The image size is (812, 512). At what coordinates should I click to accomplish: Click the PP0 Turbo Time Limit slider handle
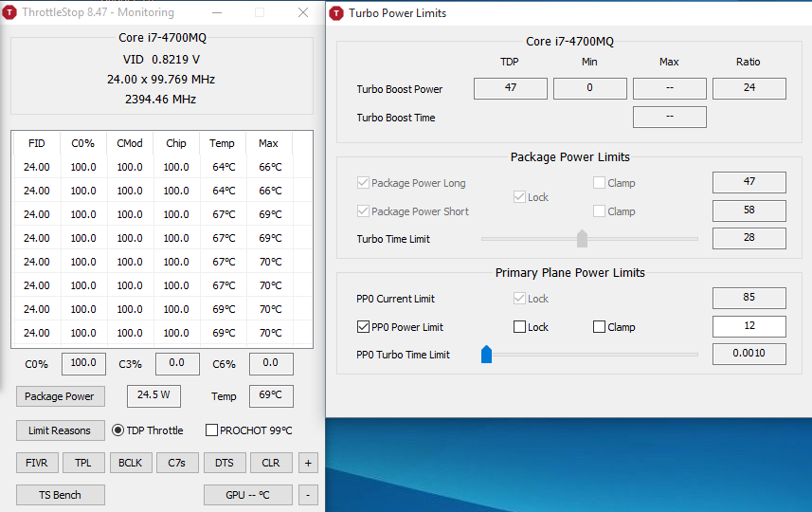click(486, 355)
